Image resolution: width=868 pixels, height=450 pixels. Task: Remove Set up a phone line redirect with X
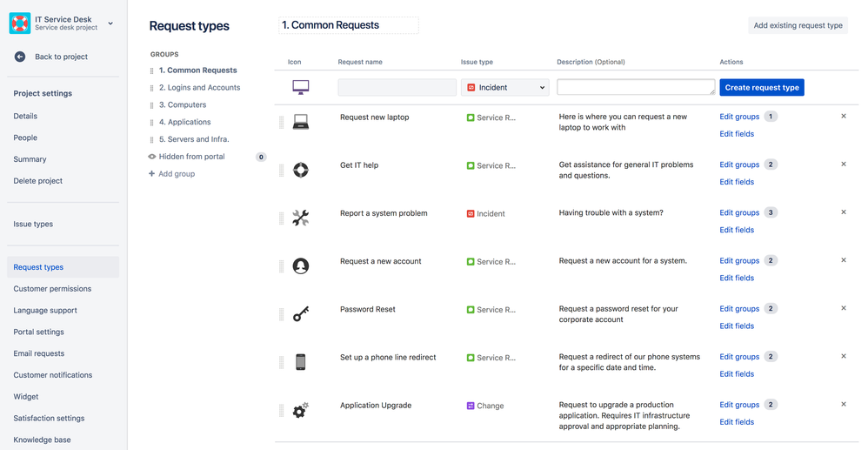coord(843,356)
